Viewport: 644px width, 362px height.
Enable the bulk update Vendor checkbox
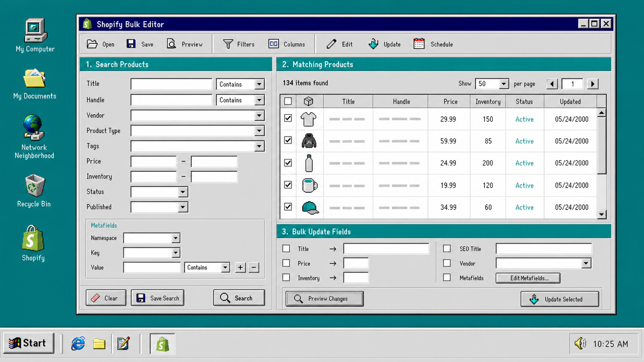447,263
